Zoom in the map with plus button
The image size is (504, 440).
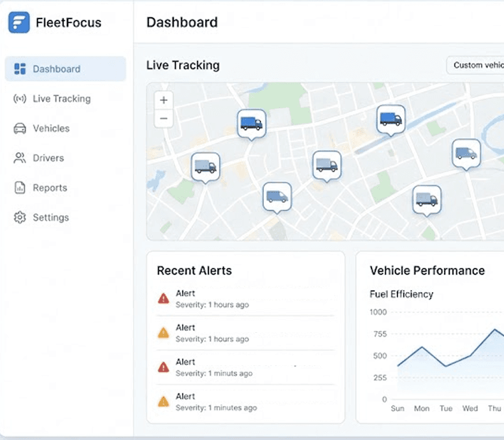(164, 100)
